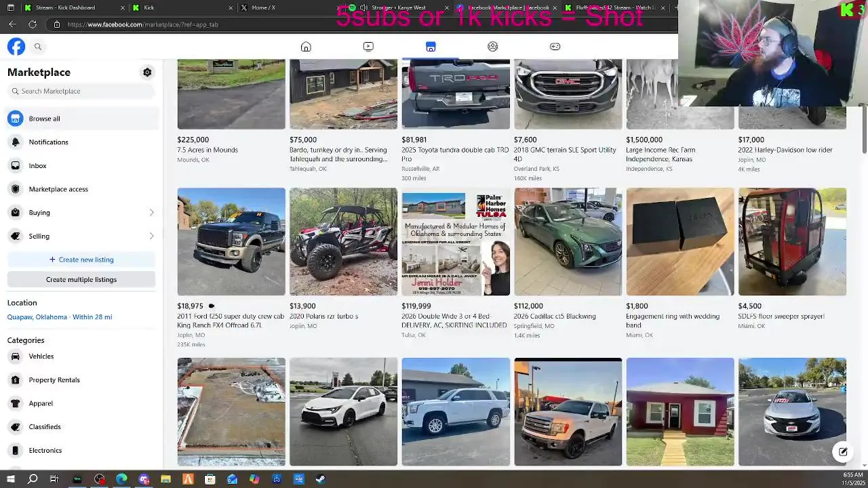Click the Facebook logo icon
The width and height of the screenshot is (868, 488).
[16, 47]
